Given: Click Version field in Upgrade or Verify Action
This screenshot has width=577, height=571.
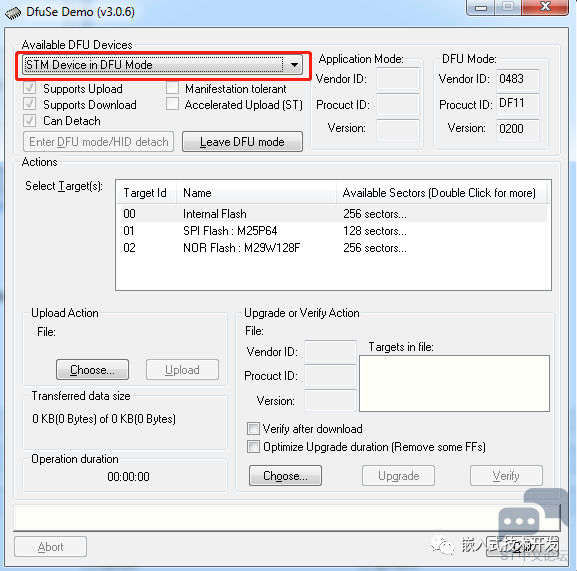Looking at the screenshot, I should [x=330, y=400].
